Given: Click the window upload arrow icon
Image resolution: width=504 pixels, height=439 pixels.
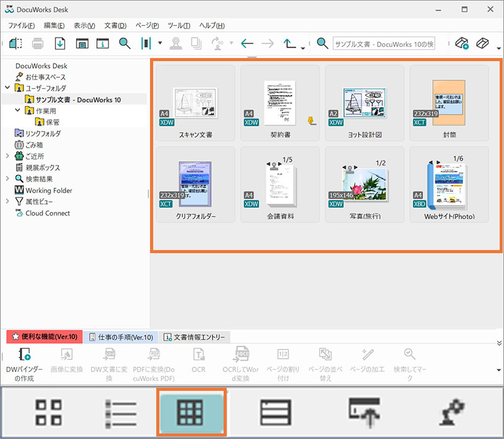Looking at the screenshot, I should [x=364, y=412].
